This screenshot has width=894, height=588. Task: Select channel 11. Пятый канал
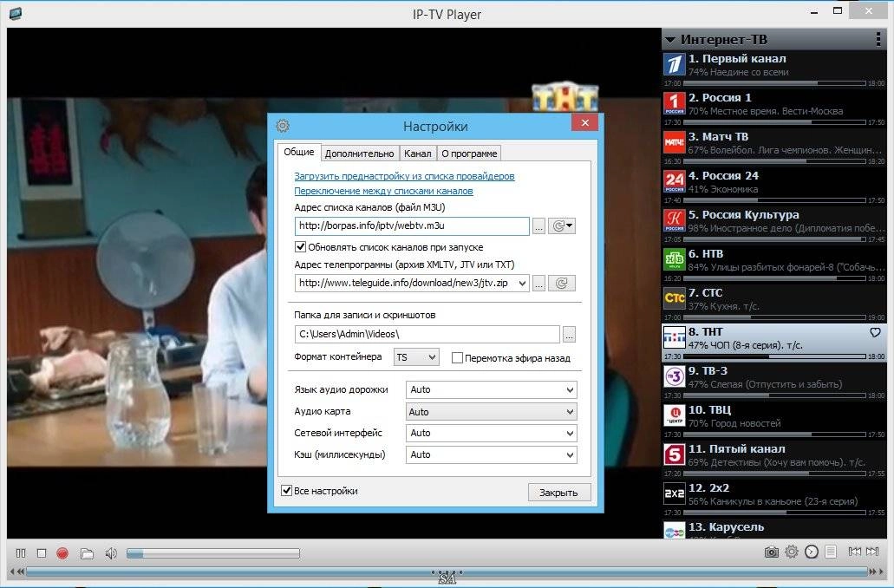click(774, 459)
